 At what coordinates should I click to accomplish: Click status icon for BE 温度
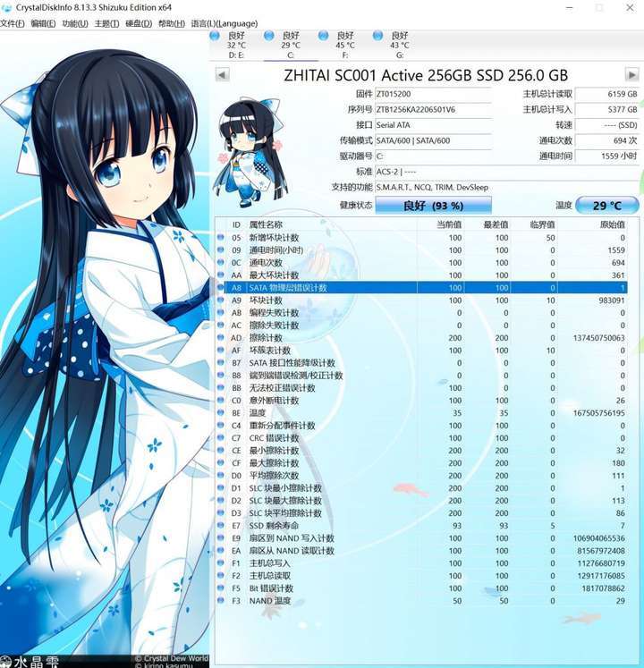tap(221, 413)
